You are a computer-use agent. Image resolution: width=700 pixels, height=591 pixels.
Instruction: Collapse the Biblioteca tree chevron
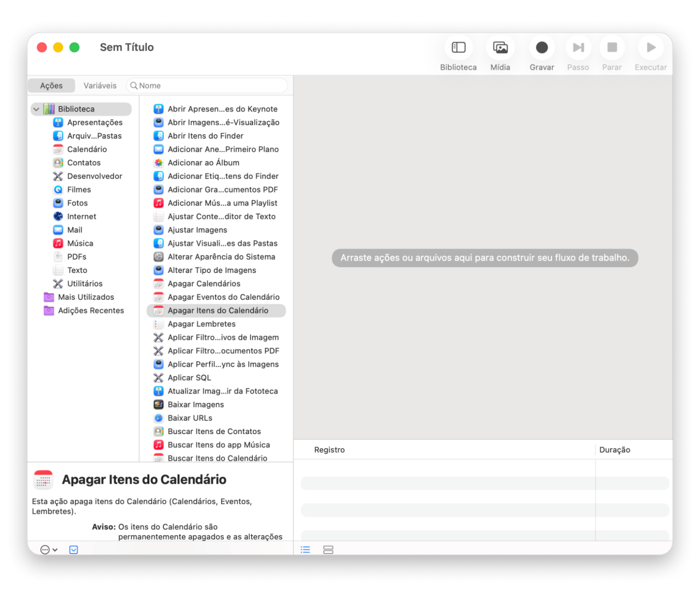point(36,109)
